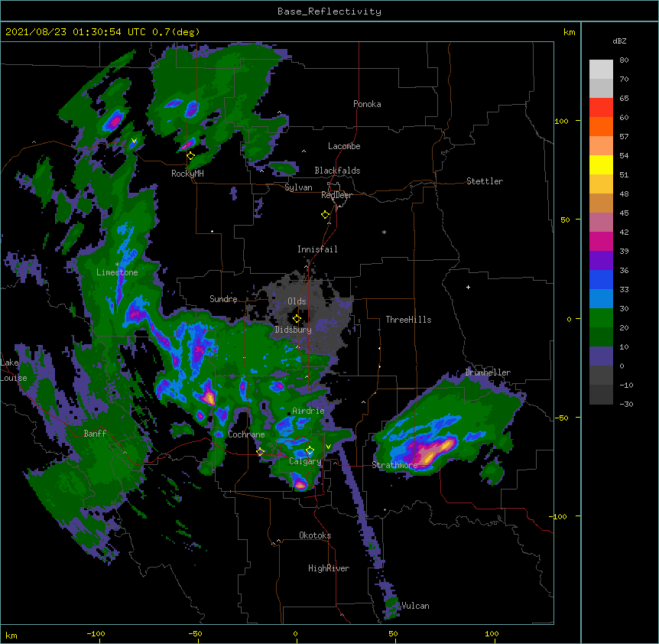The image size is (659, 644).
Task: Click the Didsbury label
Action: click(x=293, y=330)
